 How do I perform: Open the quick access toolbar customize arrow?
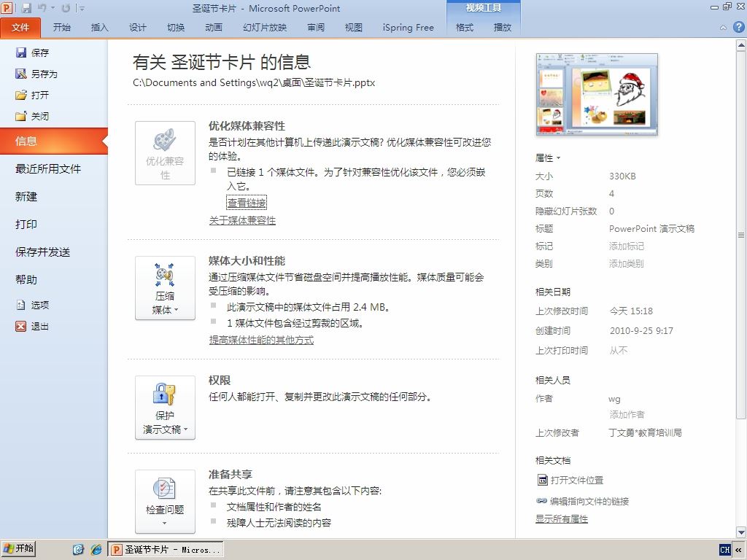[x=82, y=8]
